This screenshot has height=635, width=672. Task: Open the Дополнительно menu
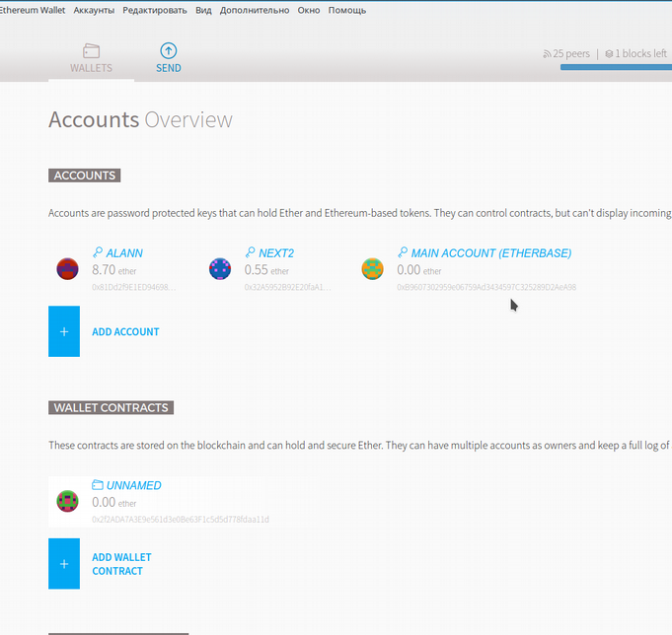(255, 10)
